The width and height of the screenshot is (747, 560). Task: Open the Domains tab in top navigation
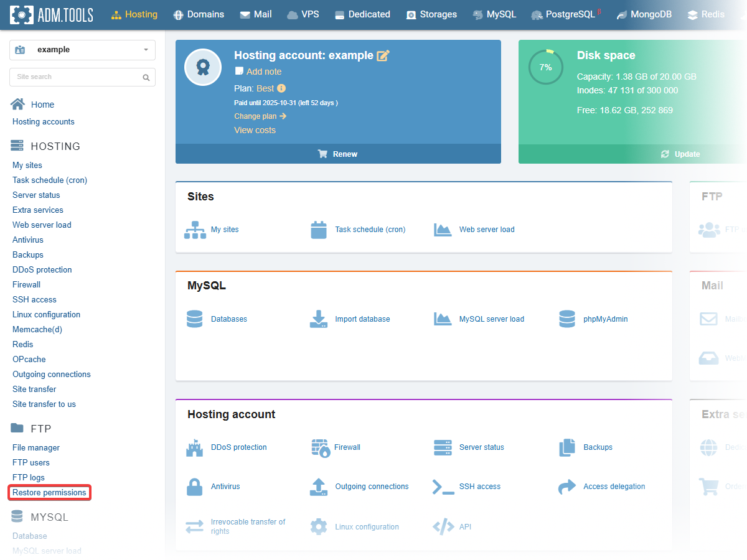pyautogui.click(x=199, y=14)
